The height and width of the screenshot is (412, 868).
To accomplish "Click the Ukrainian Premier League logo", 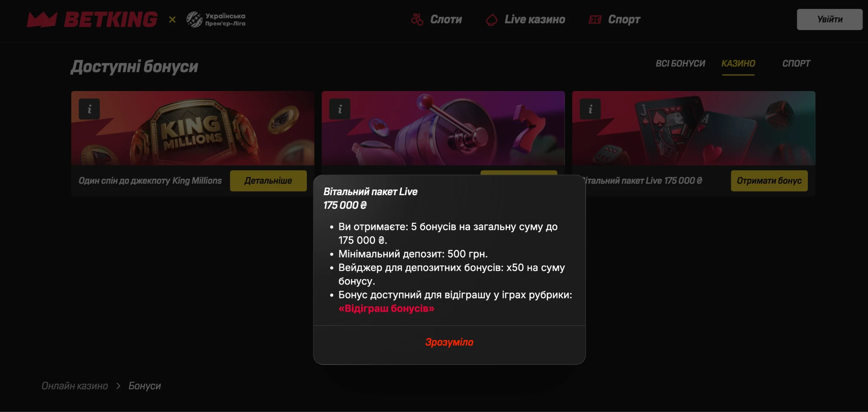I will [216, 19].
